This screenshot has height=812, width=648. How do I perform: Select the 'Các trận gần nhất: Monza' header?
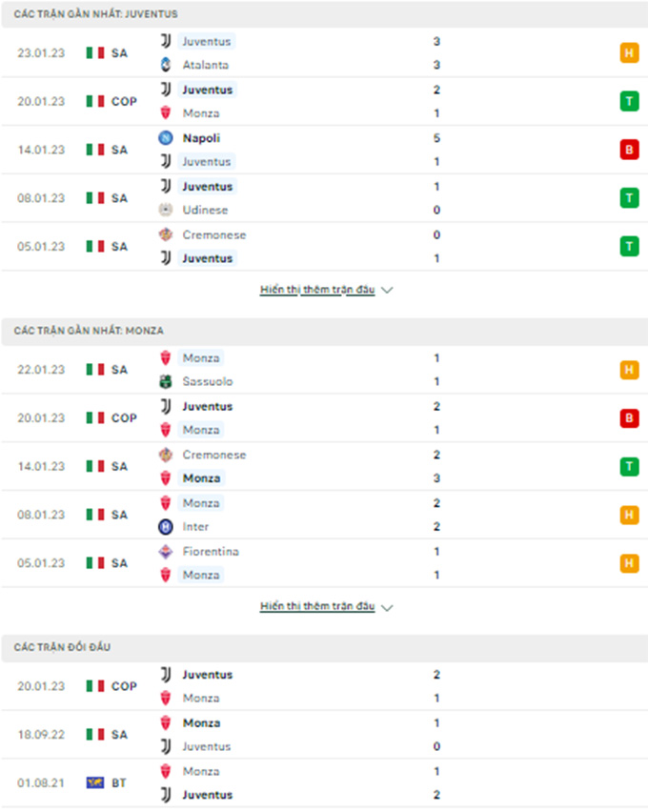coord(89,331)
